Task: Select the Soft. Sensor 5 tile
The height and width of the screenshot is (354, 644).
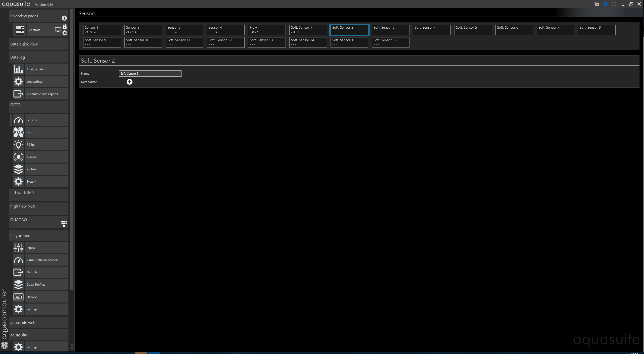Action: [473, 30]
